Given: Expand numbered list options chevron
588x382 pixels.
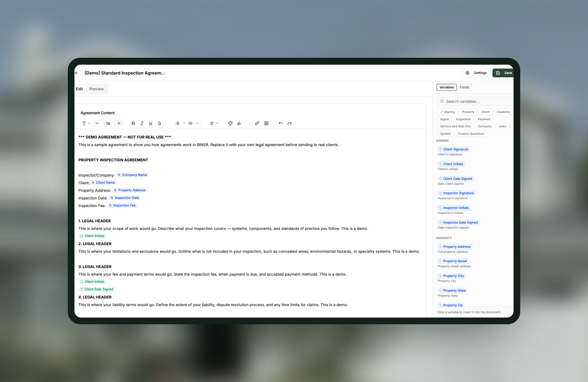Looking at the screenshot, I should [197, 123].
